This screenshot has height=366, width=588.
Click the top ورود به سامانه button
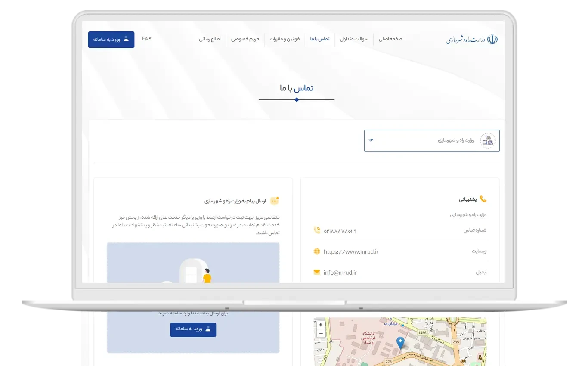(111, 39)
